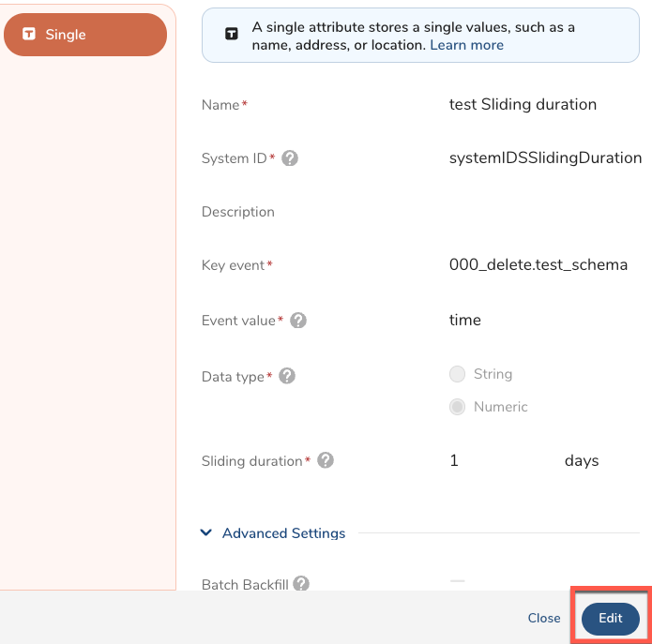Click the Event value time field
Image resolution: width=652 pixels, height=644 pixels.
pos(465,320)
